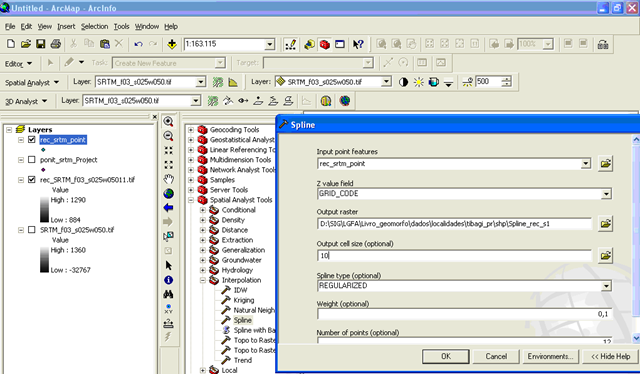Viewport: 640px width, 374px height.
Task: Launch ArcScene from 3D Analyst toolbar
Action: tap(326, 100)
